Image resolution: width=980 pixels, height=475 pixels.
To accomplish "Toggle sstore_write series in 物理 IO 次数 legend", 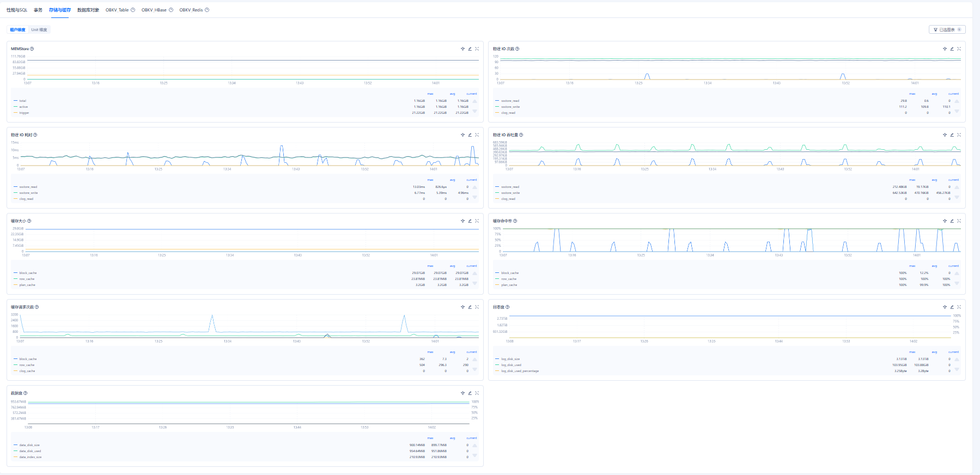I will coord(510,107).
